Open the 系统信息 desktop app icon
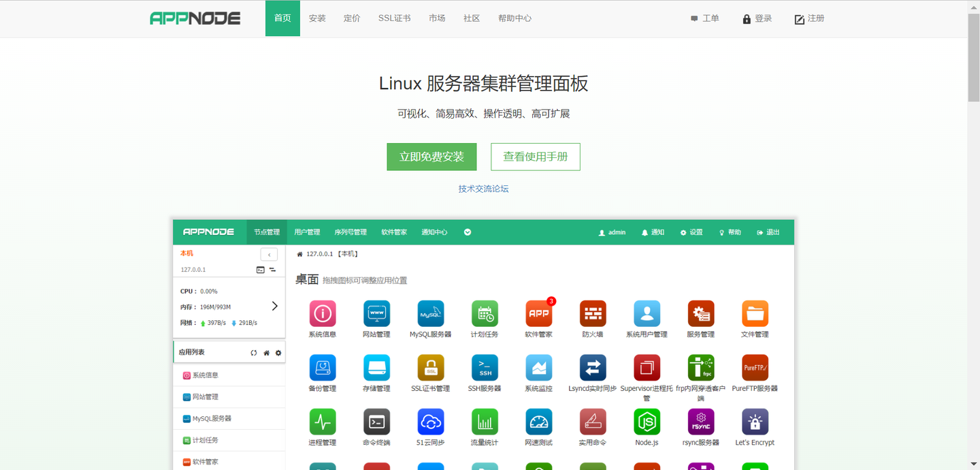The image size is (980, 470). tap(323, 314)
